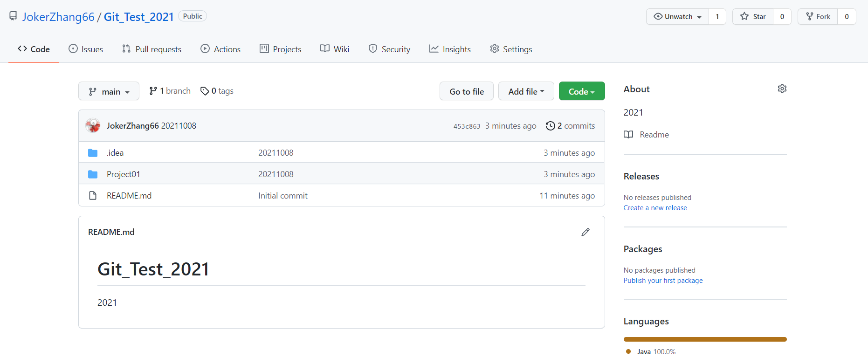Expand the Unwatch notifications dropdown
This screenshot has height=364, width=868.
coord(678,17)
